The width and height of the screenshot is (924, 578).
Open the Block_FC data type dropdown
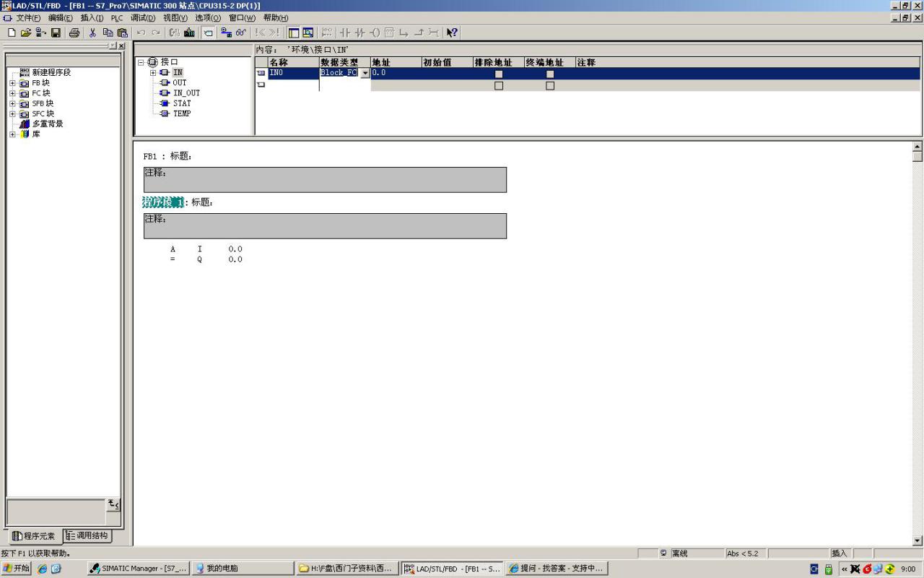365,73
